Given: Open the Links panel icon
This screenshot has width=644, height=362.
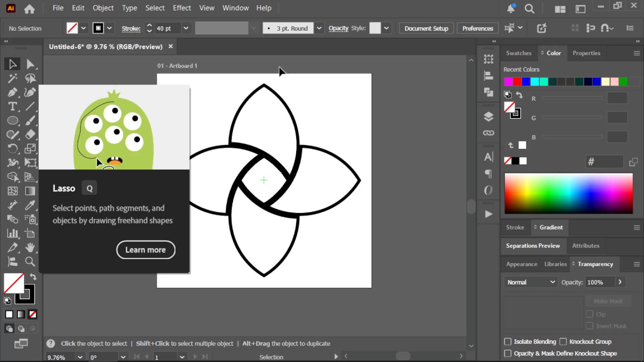Looking at the screenshot, I should click(488, 133).
